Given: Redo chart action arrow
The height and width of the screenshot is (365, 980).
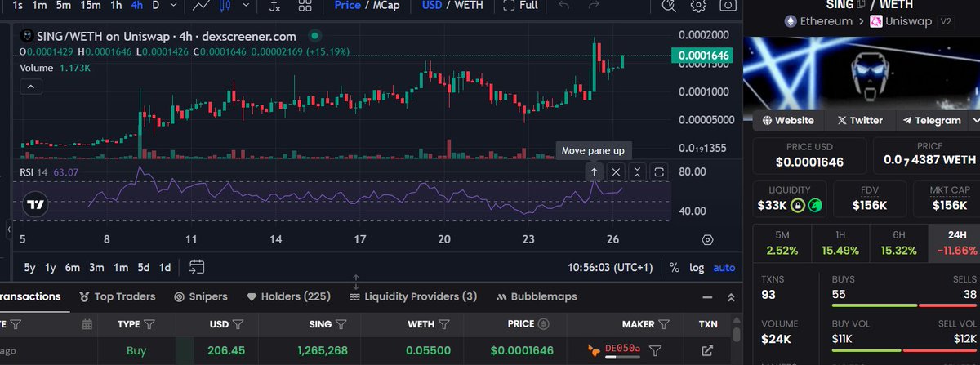Looking at the screenshot, I should pyautogui.click(x=594, y=5).
